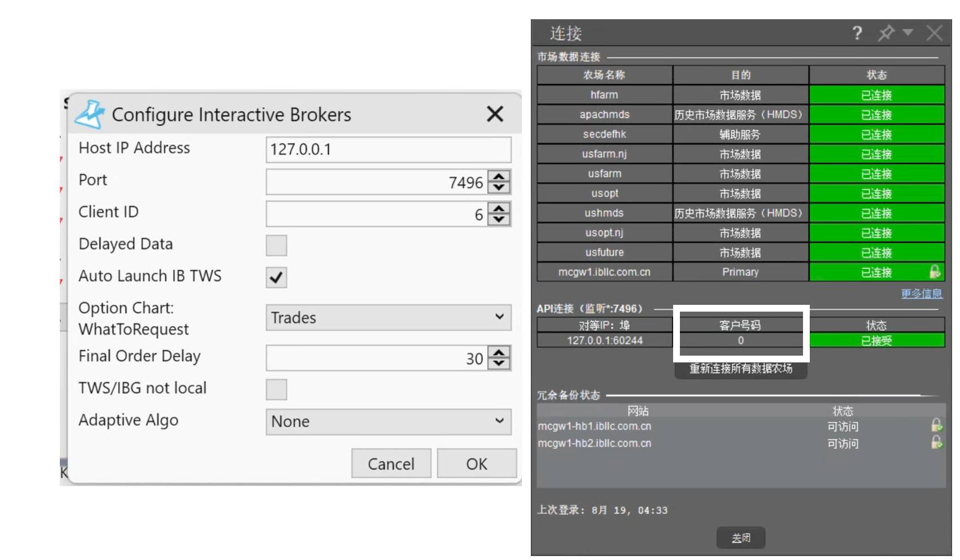Click the Cancel button
The width and height of the screenshot is (960, 560).
click(391, 463)
